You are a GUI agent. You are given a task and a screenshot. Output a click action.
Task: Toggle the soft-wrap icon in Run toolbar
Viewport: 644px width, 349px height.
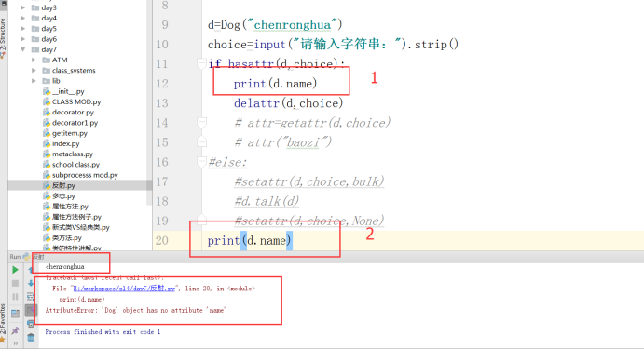pos(31,297)
